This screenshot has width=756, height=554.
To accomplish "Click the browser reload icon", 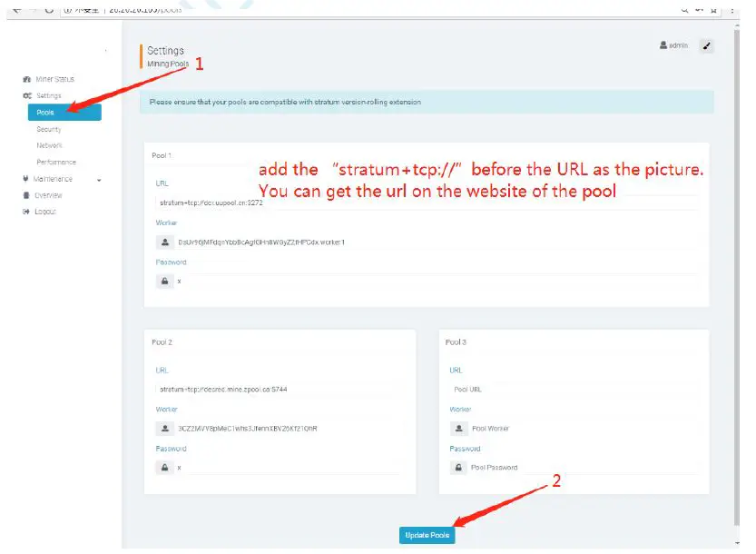I will 49,9.
